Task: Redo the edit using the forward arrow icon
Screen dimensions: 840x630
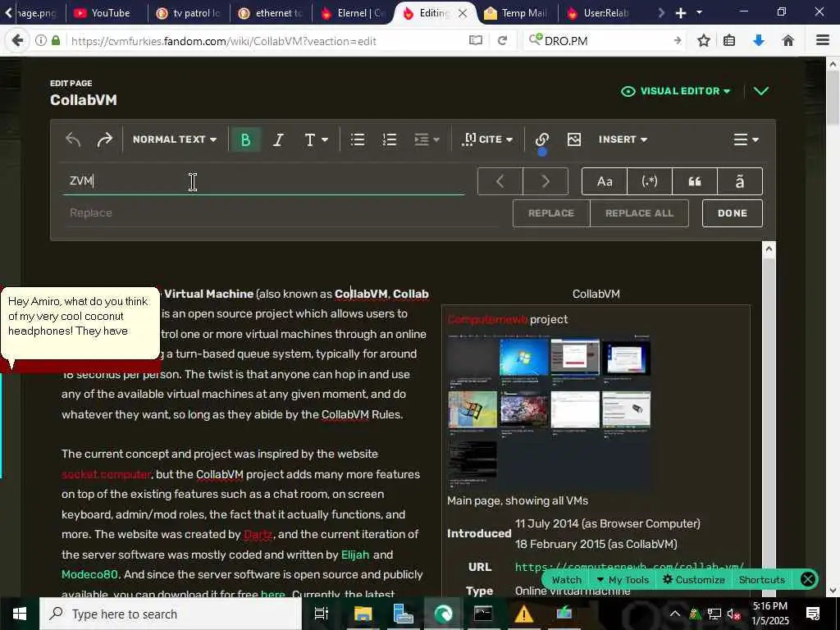Action: click(105, 139)
